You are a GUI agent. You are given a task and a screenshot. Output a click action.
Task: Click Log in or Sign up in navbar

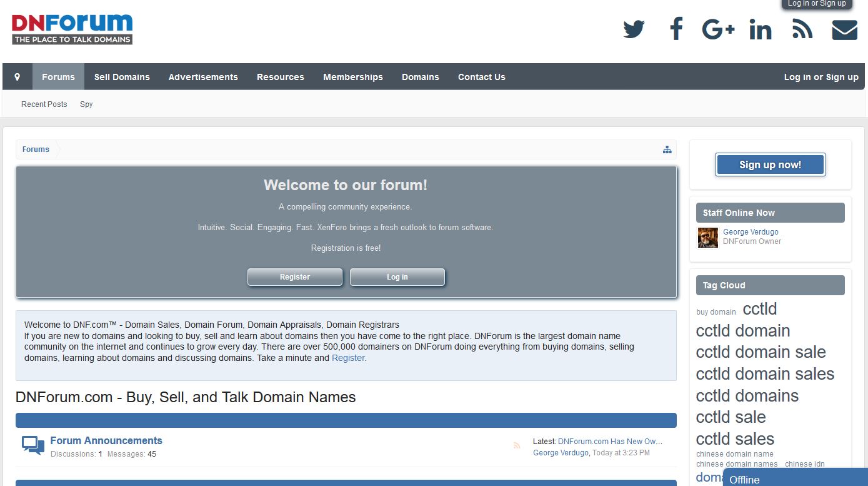(821, 77)
